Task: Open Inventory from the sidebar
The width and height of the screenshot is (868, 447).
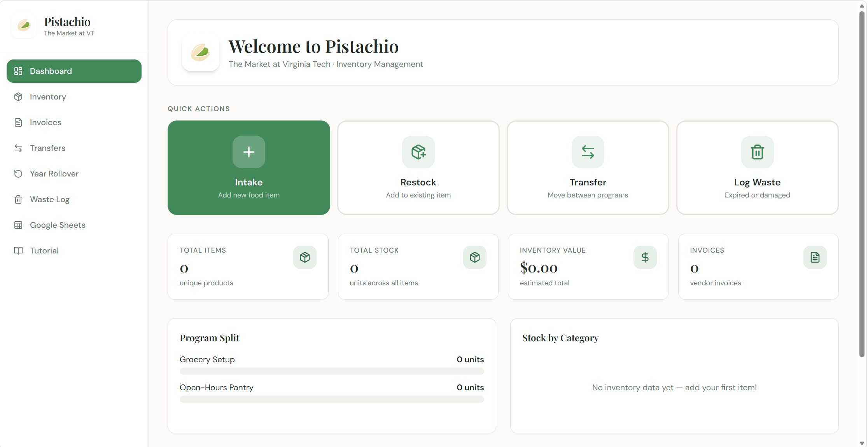Action: (x=48, y=97)
